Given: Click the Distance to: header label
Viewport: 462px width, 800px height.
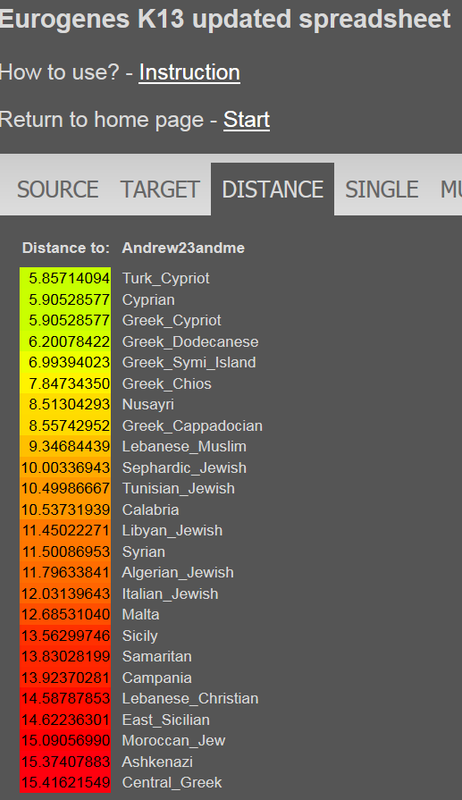Looking at the screenshot, I should 66,248.
